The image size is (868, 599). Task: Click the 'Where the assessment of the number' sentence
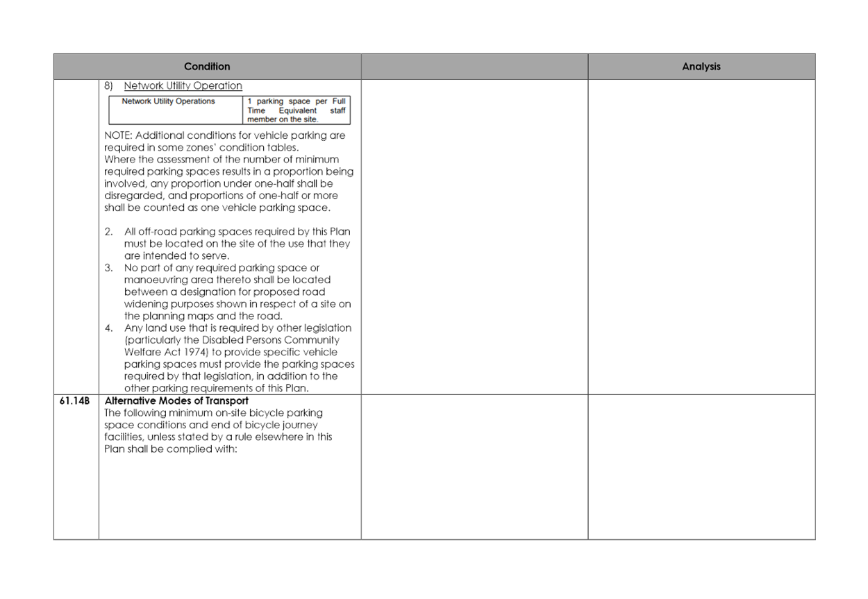pos(228,183)
